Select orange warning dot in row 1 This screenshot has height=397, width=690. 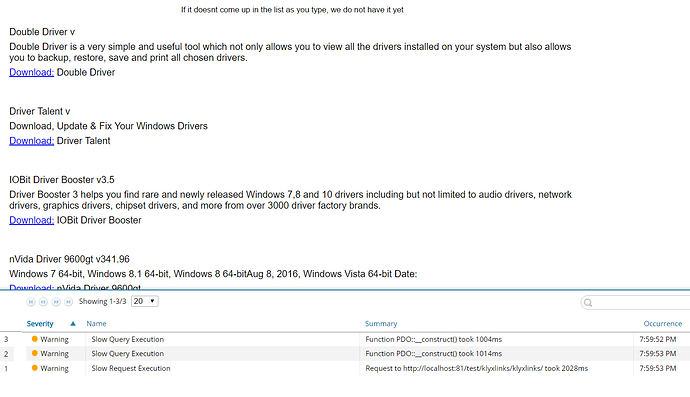pos(35,368)
